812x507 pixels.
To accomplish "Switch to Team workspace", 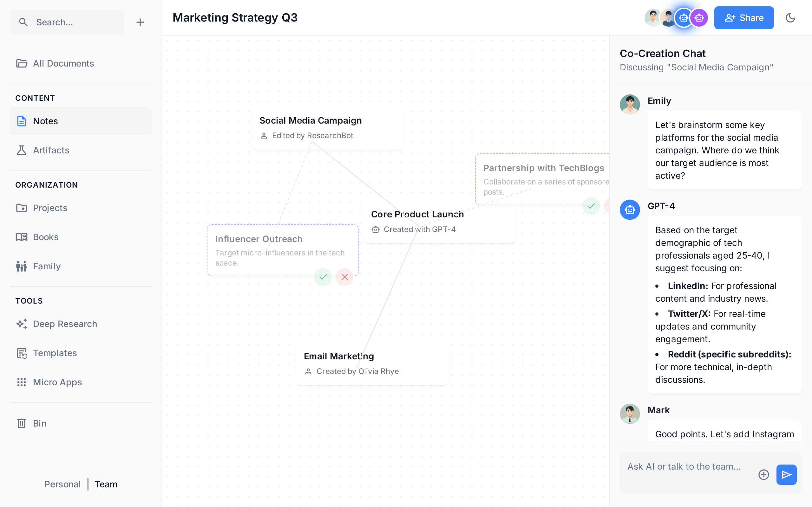I will click(x=106, y=484).
